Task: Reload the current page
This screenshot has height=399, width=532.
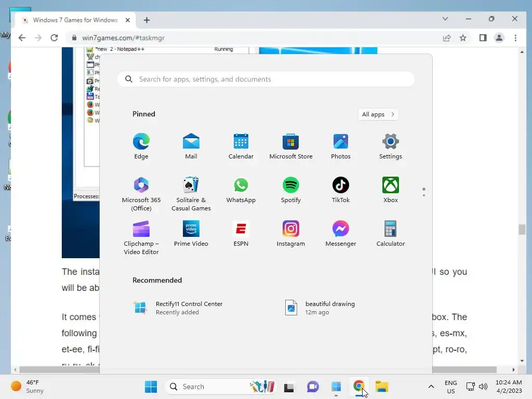Action: pos(54,37)
